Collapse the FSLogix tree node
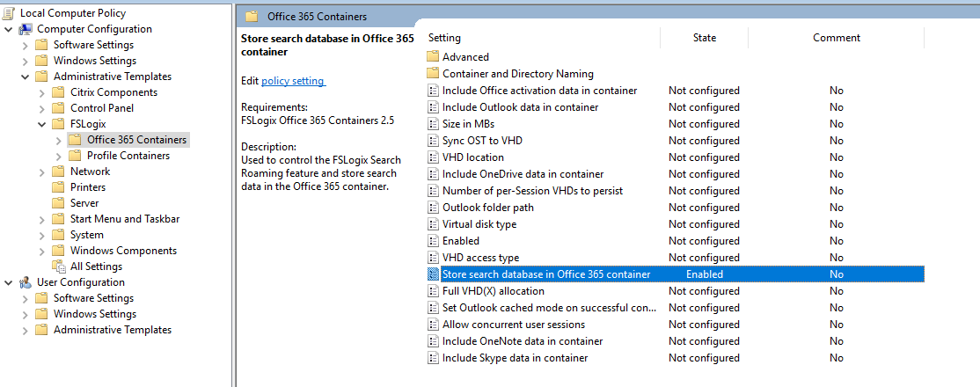980x387 pixels. click(x=42, y=124)
